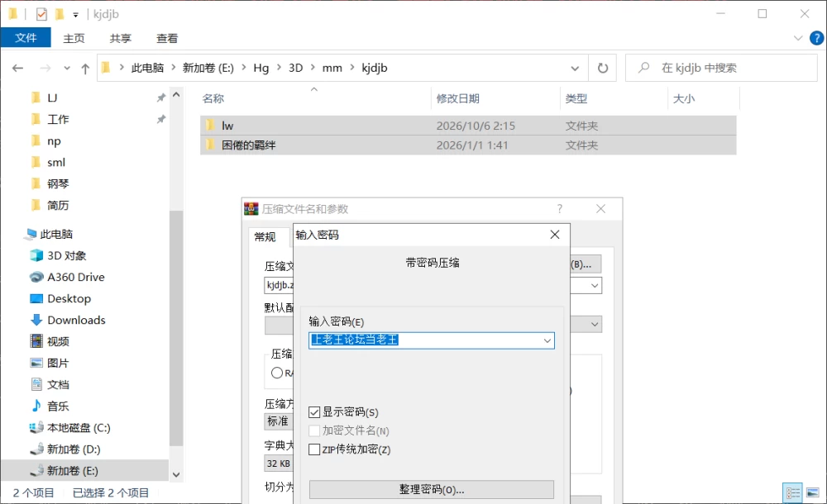
Task: Click the navigation pane scroll down arrow
Action: (x=176, y=474)
